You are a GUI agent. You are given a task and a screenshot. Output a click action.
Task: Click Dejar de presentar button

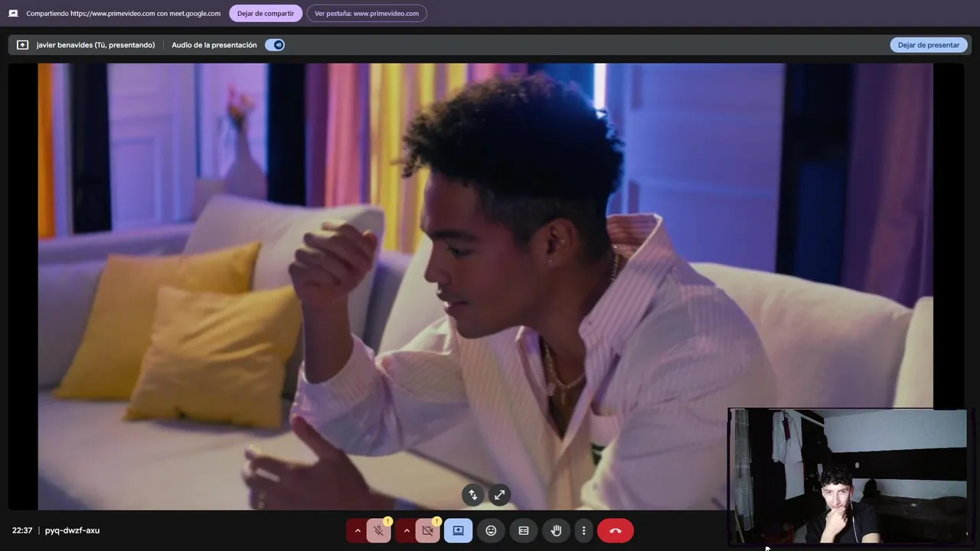[x=928, y=44]
